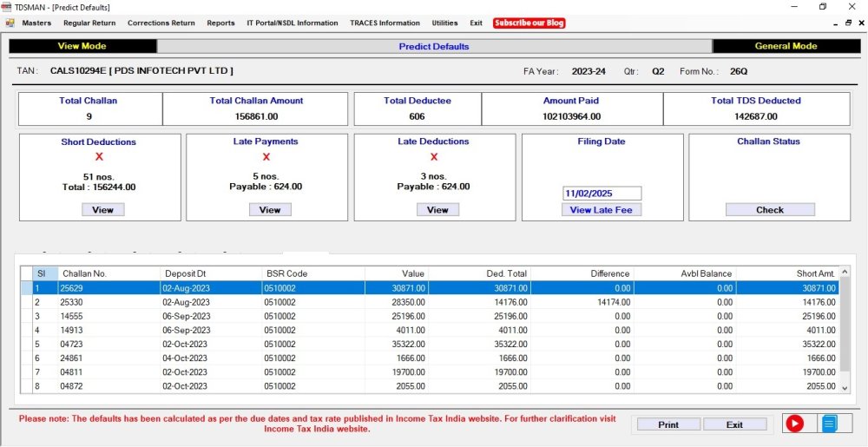Click the General Mode label
868x447 pixels.
786,46
